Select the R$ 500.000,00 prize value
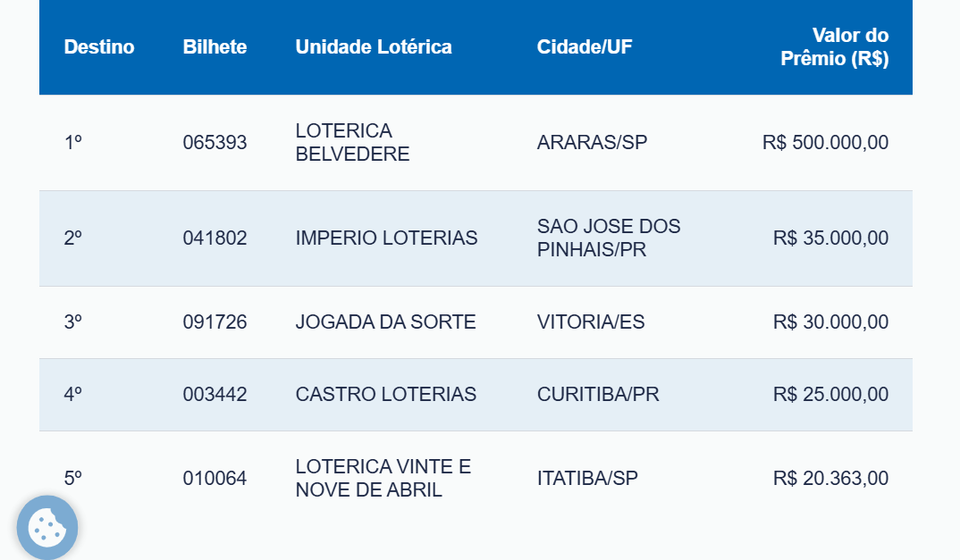This screenshot has width=960, height=560. pos(825,143)
